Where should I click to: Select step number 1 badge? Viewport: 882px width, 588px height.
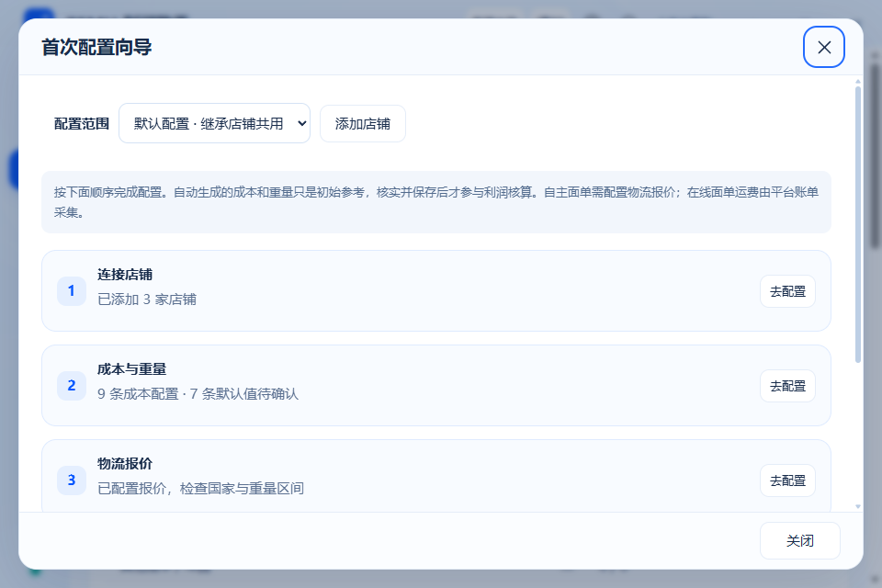pyautogui.click(x=72, y=291)
